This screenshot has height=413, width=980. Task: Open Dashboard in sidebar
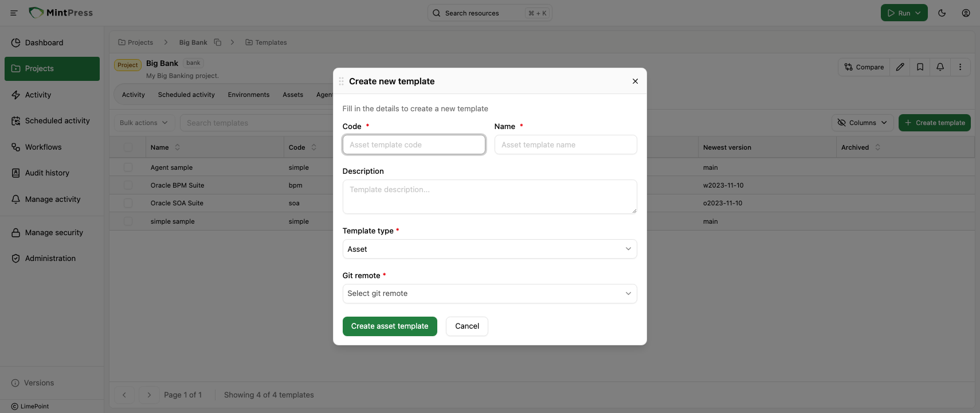pos(52,42)
